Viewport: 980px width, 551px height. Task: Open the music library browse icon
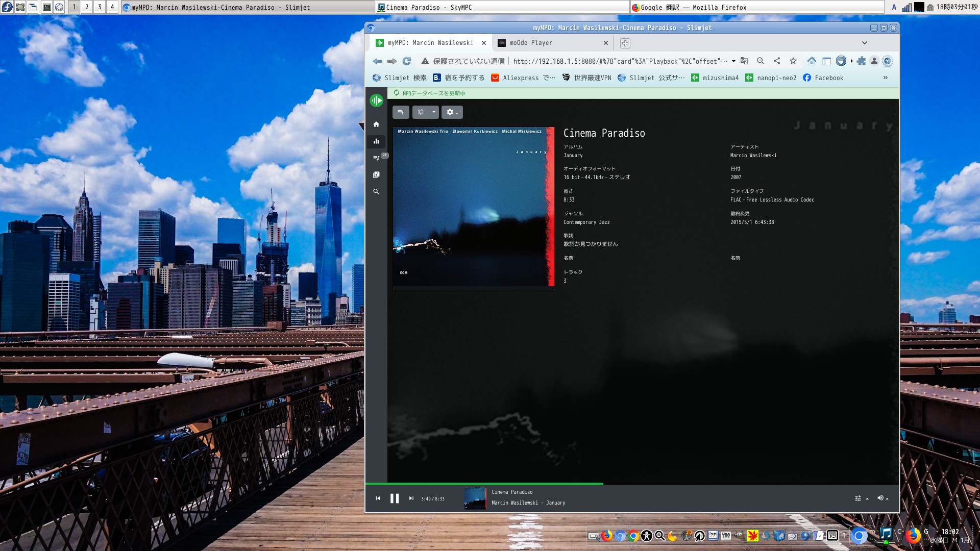coord(376,174)
